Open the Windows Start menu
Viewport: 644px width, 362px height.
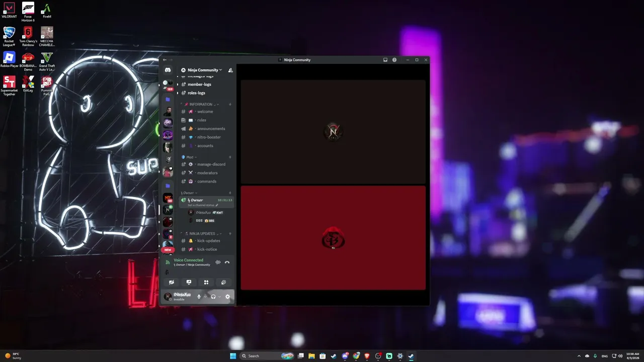pos(233,356)
